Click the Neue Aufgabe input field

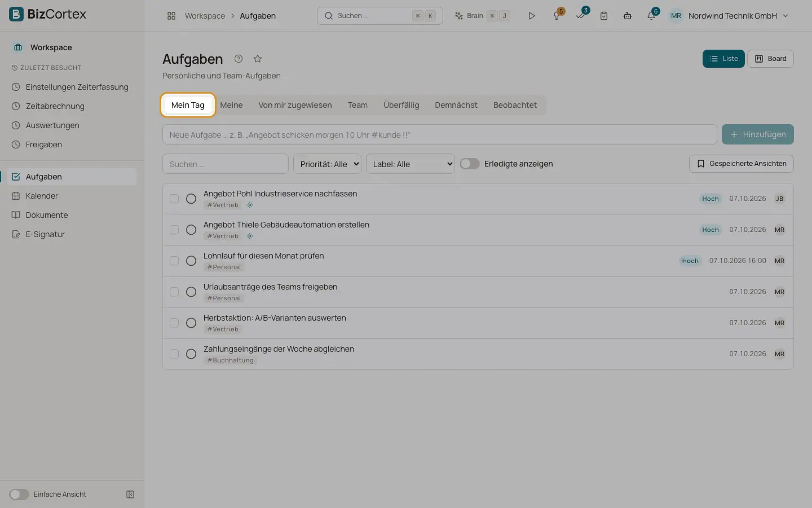(x=440, y=134)
